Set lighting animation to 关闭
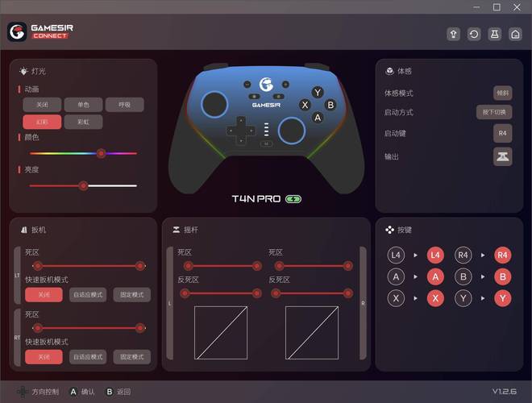 click(42, 105)
